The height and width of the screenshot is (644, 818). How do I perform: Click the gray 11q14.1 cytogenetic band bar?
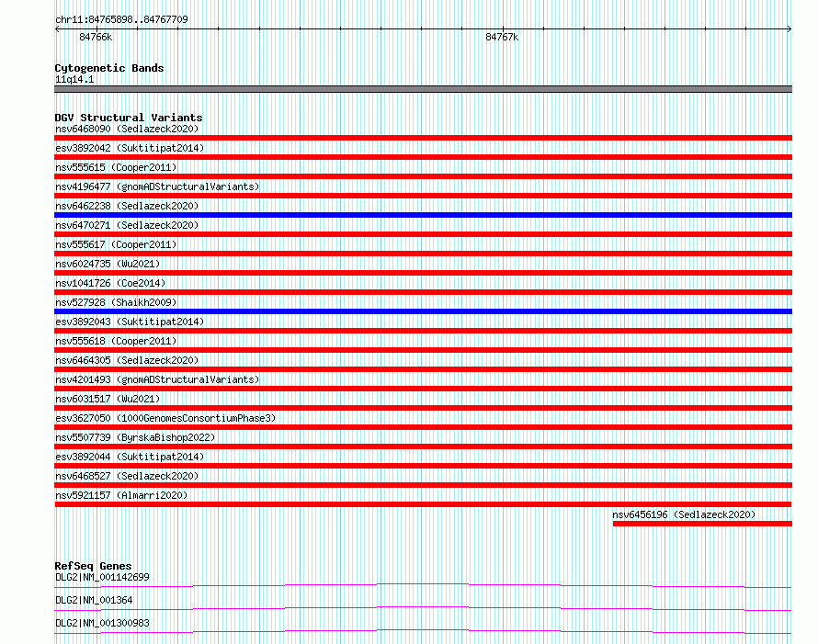pos(423,89)
